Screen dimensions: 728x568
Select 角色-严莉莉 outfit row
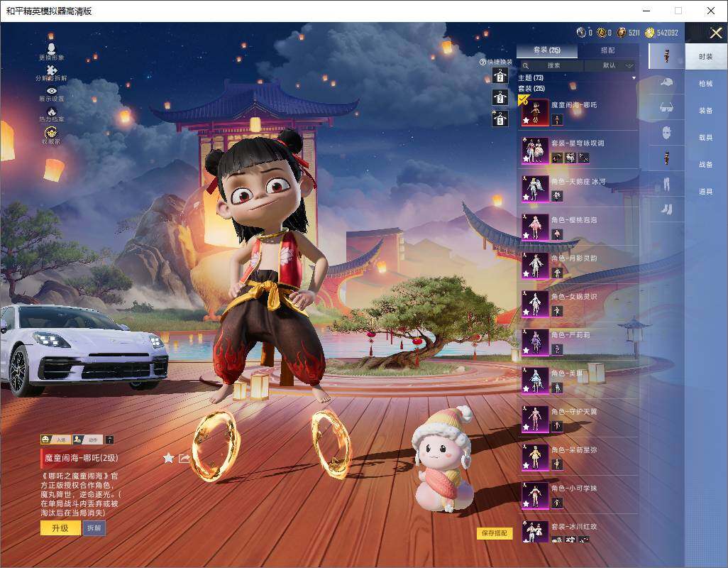[x=578, y=342]
